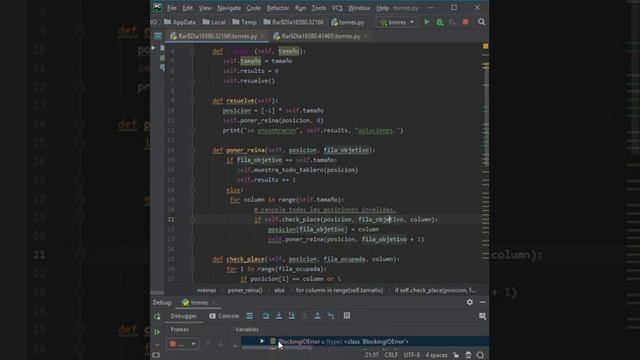
Task: Click the torres.py file in the navigation bar
Action: pos(348,22)
